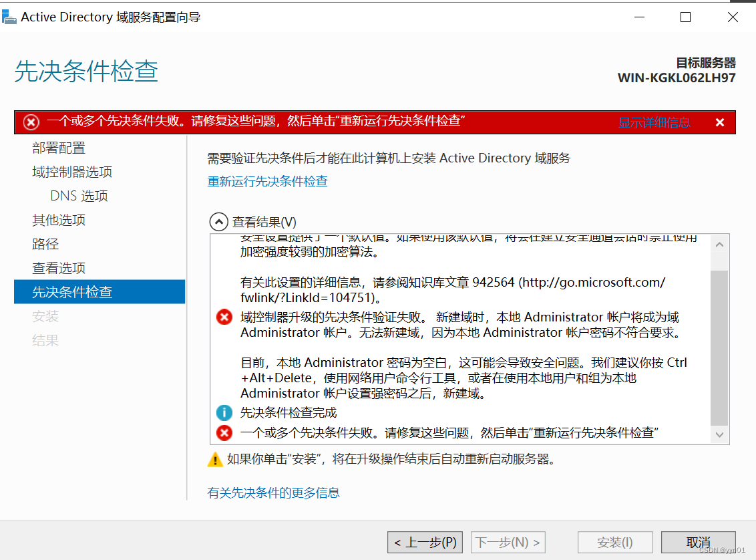Click the yellow warning icon near 安装 notice
This screenshot has height=560, width=756.
(215, 459)
